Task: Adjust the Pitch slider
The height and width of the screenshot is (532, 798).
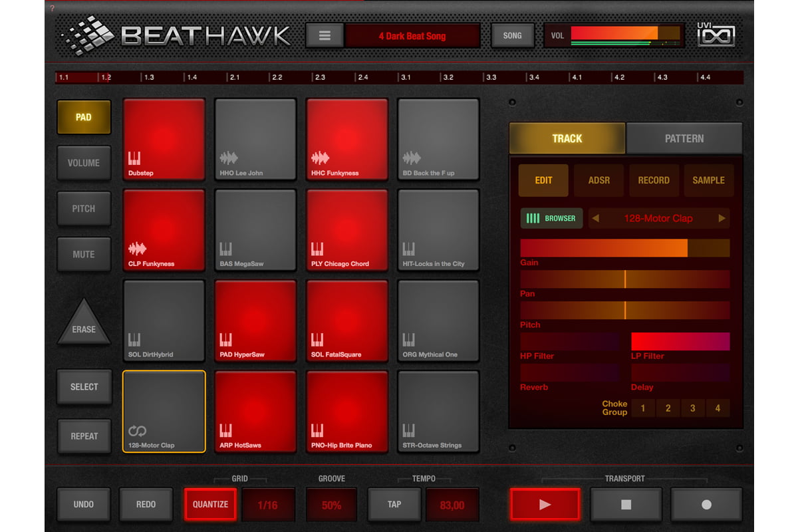Action: pos(625,310)
